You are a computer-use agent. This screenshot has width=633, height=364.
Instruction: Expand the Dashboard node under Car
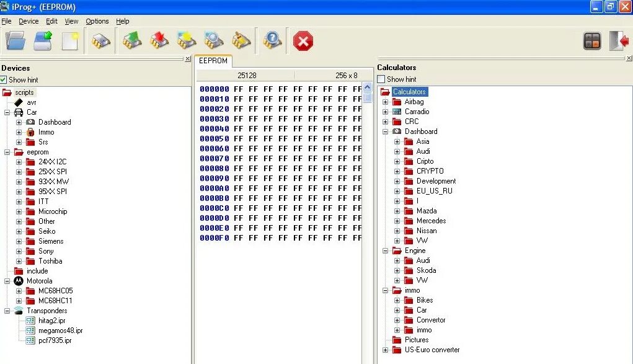[x=19, y=122]
